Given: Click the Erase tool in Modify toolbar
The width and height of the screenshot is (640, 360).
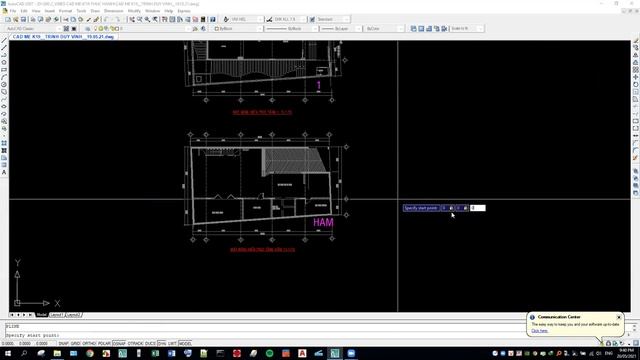Looking at the screenshot, I should click(636, 40).
